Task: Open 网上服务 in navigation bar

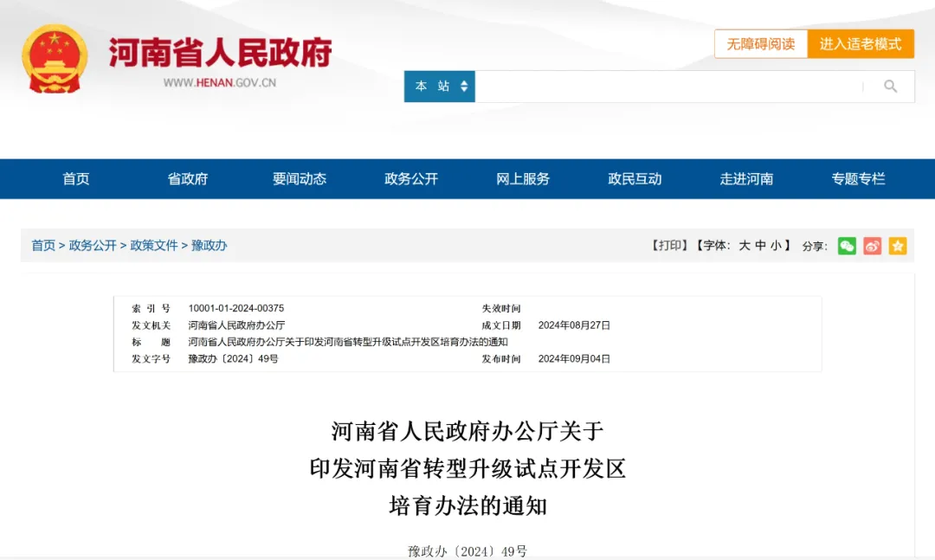Action: pos(523,179)
